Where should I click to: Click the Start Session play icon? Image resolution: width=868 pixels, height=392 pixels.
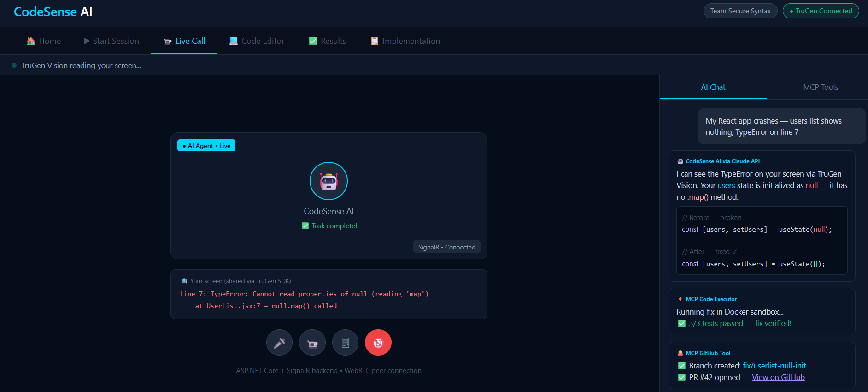point(87,41)
